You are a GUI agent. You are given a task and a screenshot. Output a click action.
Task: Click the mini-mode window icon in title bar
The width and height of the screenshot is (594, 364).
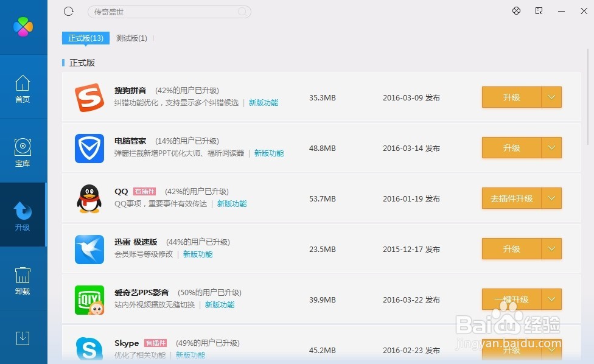[539, 11]
